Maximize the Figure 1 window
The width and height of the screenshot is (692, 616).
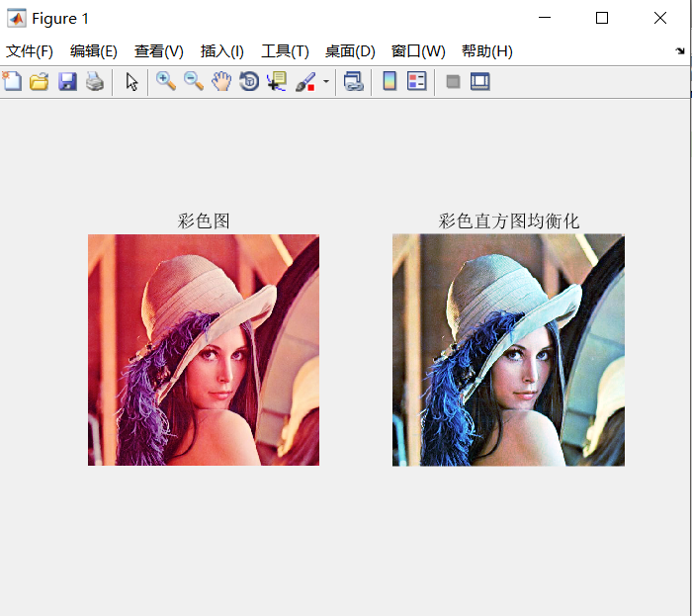[x=602, y=18]
